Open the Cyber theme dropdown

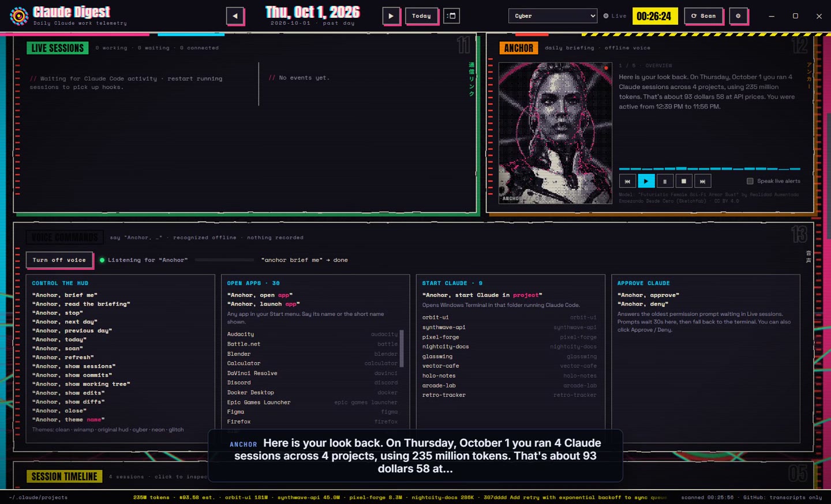point(553,16)
